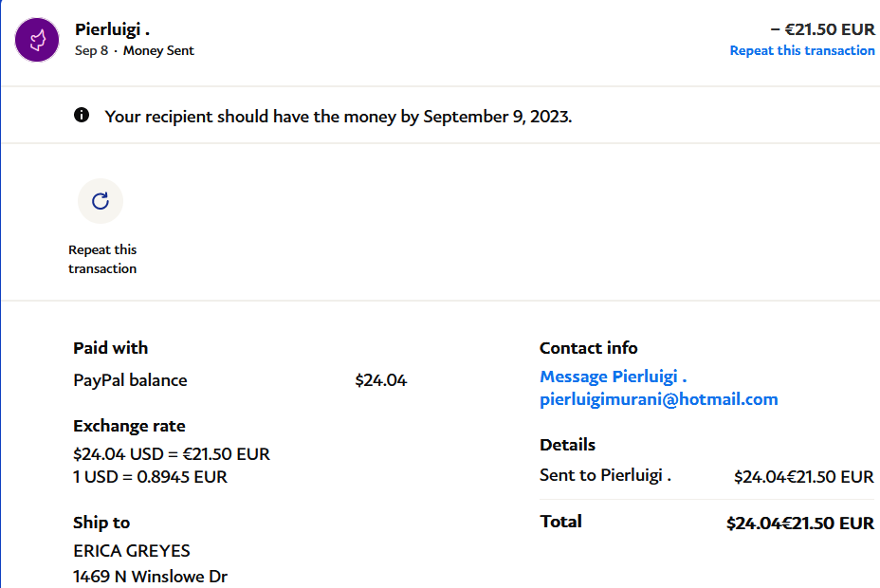Open the blue Repeat this transaction link
This screenshot has width=880, height=588.
tap(802, 50)
